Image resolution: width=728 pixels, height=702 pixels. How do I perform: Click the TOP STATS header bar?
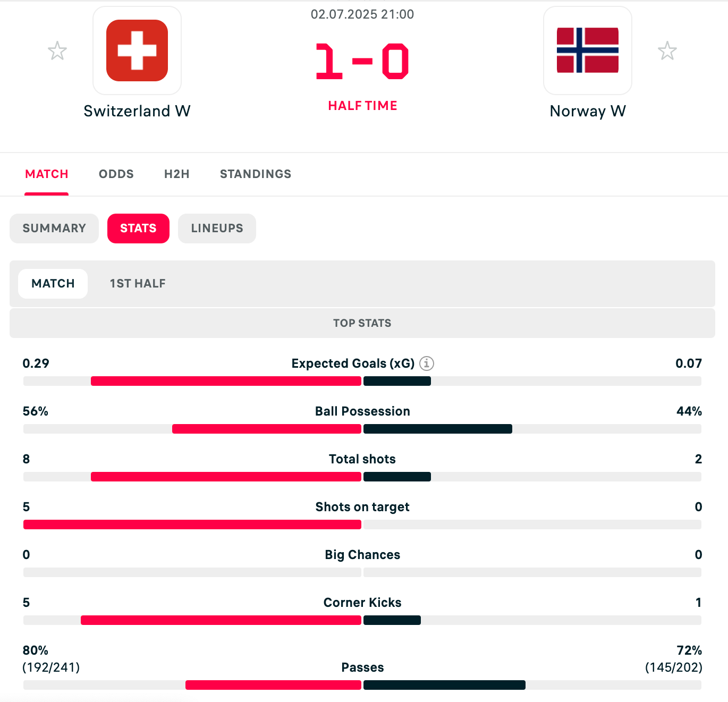(x=362, y=323)
